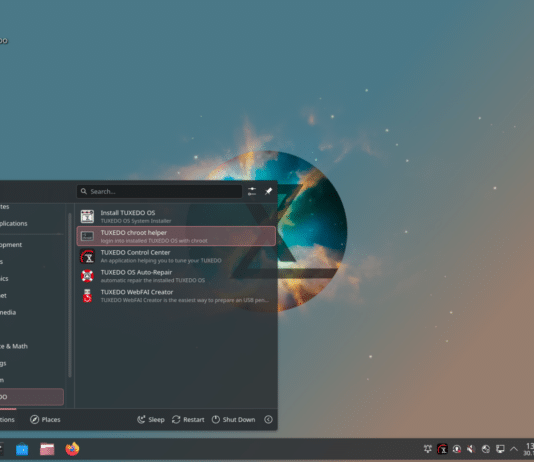534x462 pixels.
Task: Open the network globe tray icon
Action: 486,449
